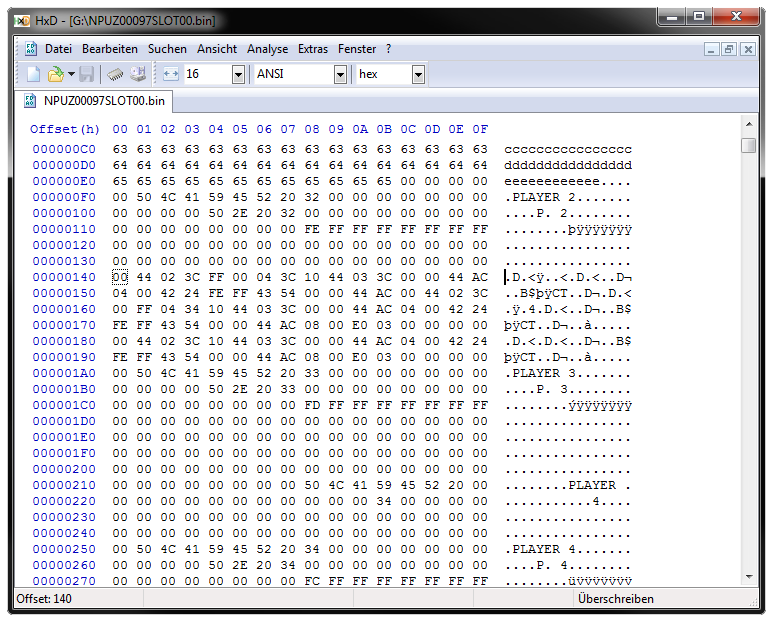Click offset row 000000C0
This screenshot has height=623, width=775.
tap(64, 149)
